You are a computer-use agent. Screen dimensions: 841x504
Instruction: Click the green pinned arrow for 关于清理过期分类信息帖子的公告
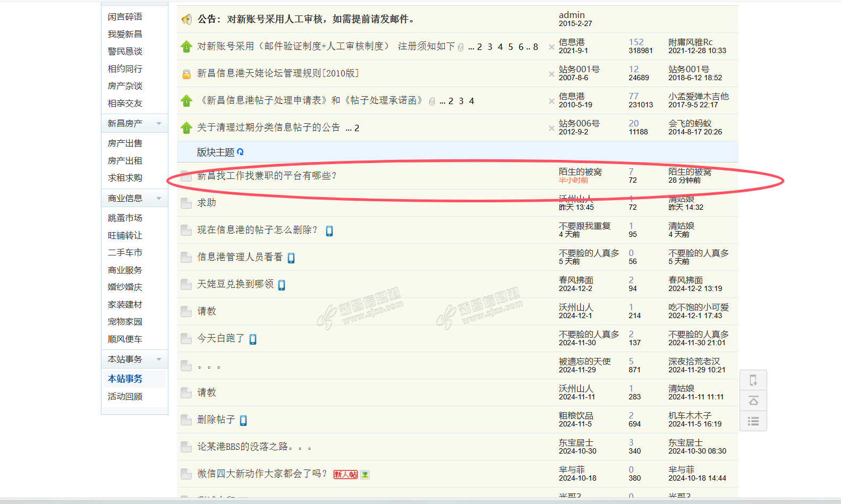(x=186, y=128)
